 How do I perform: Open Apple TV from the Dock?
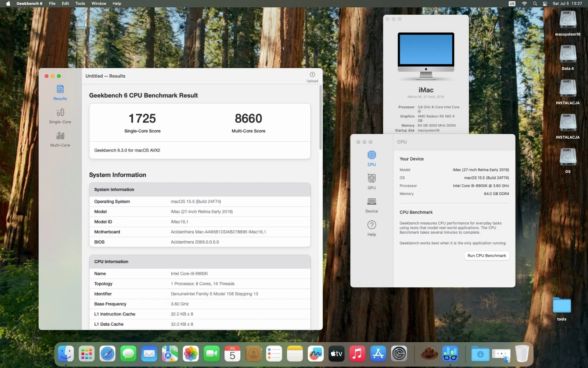click(336, 354)
